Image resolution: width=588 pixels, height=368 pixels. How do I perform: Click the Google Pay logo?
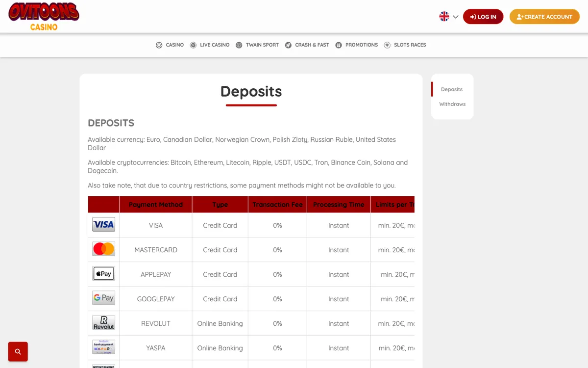pyautogui.click(x=104, y=298)
